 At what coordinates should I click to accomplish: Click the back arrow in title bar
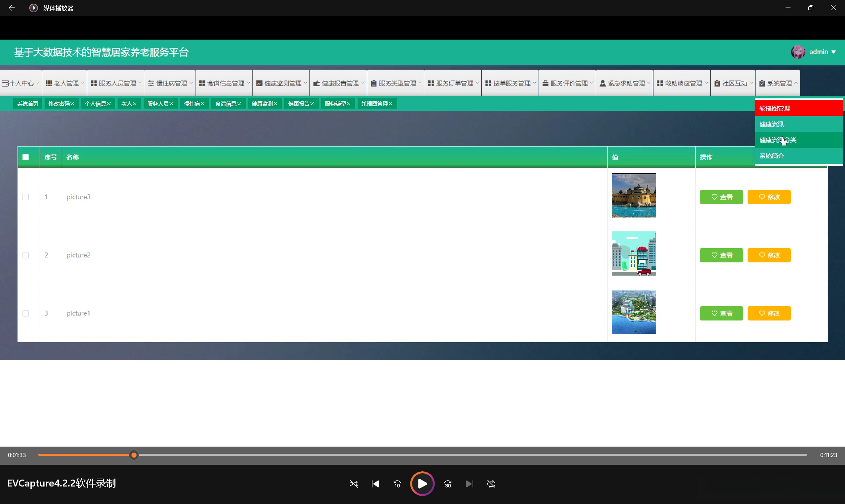12,8
